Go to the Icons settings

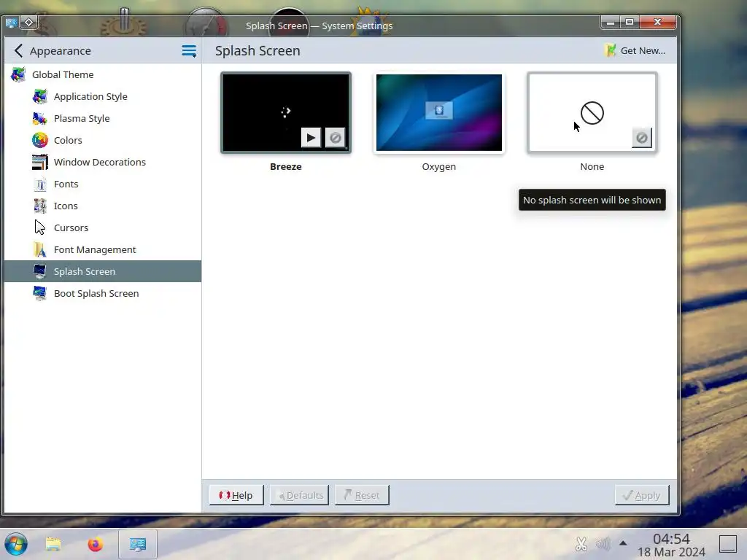pyautogui.click(x=102, y=206)
